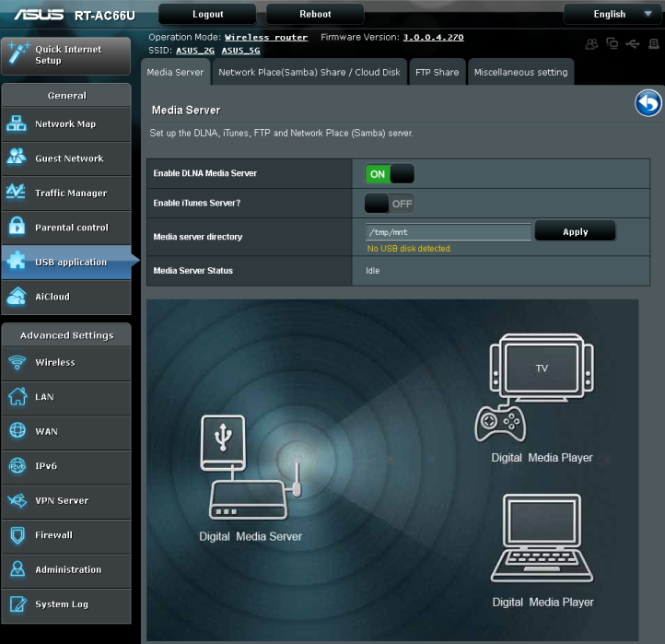Open the Network Map icon
Screen dimensions: 665x644
[17, 123]
